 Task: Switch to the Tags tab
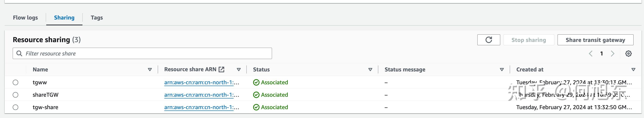97,18
